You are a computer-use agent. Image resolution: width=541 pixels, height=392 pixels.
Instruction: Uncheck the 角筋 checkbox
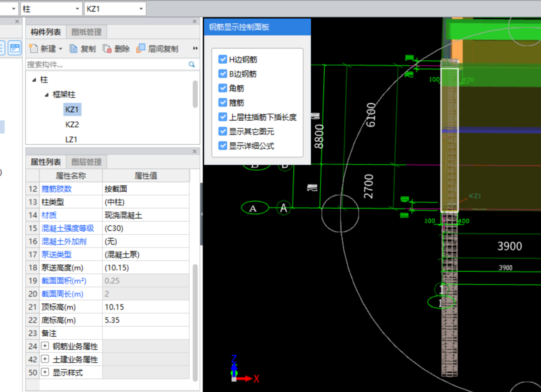pos(222,88)
